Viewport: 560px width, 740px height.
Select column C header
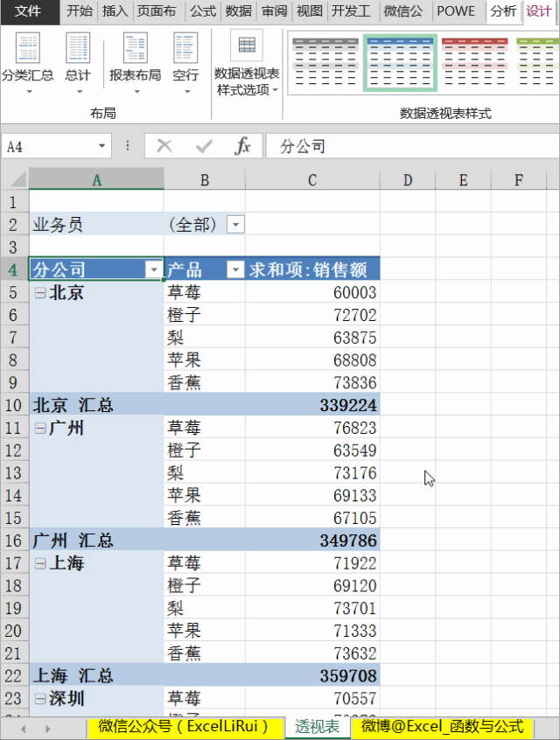tap(312, 179)
